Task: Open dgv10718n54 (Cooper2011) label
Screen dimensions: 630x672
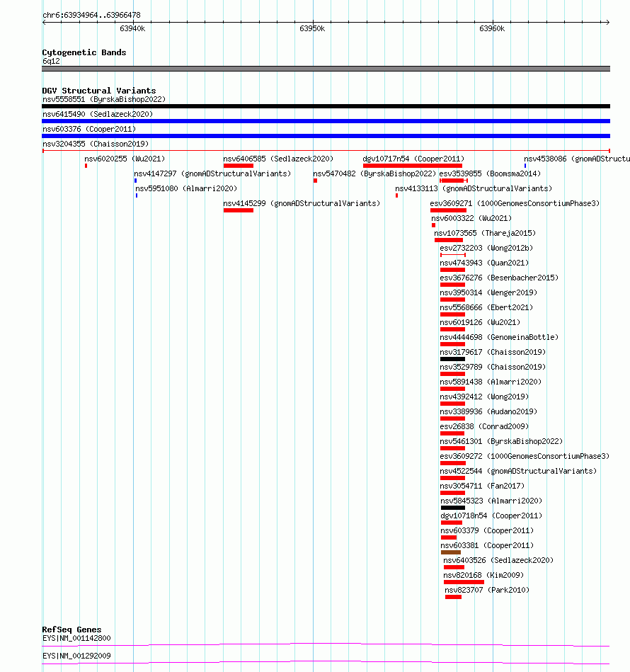Action: (492, 516)
